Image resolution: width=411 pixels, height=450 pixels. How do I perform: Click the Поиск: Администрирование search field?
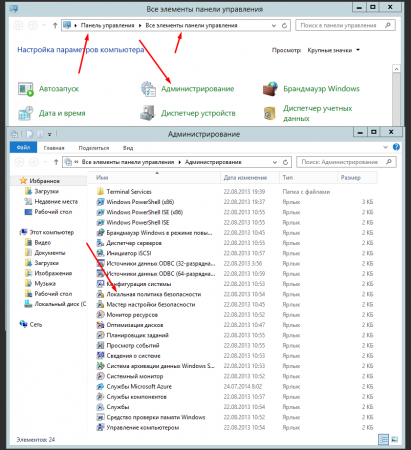click(346, 162)
